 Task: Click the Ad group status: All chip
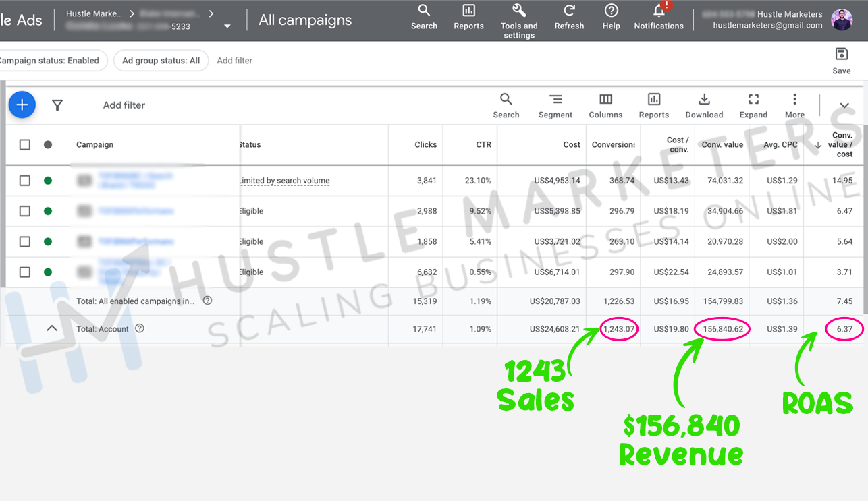click(161, 61)
